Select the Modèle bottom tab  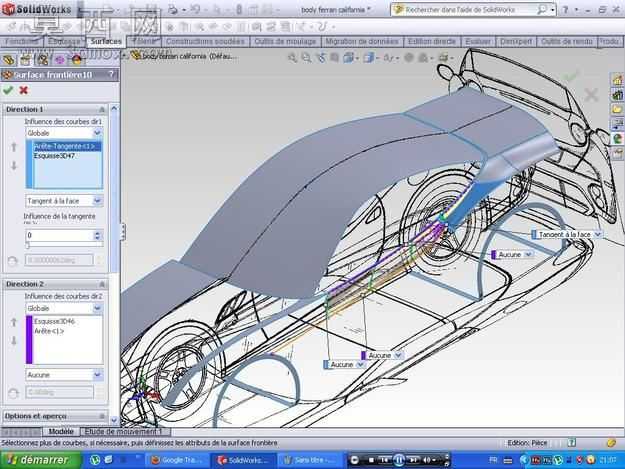point(61,432)
